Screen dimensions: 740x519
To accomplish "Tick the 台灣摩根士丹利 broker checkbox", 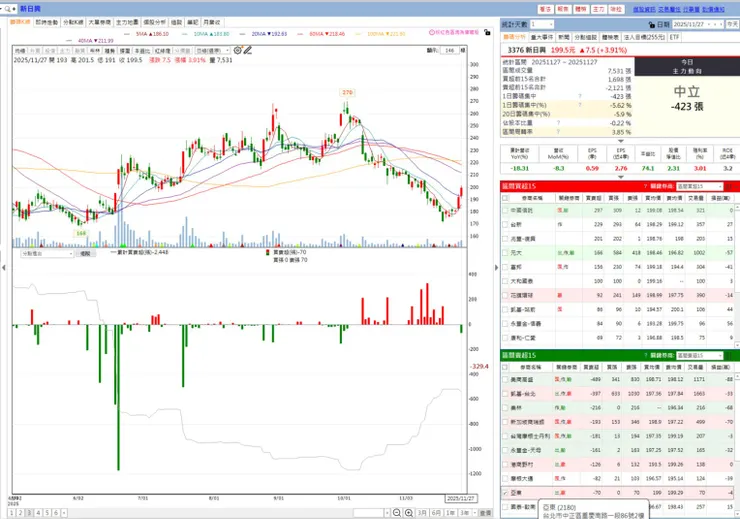I will point(505,436).
